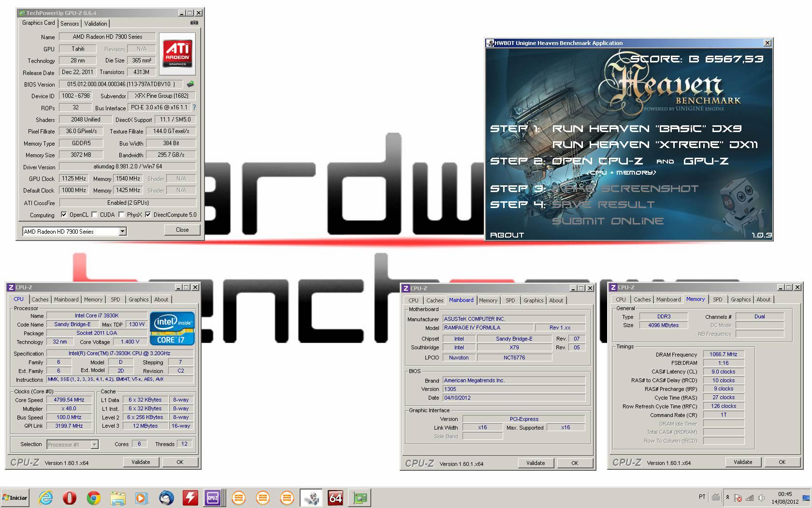Open Caches tab in CPU-Z CPU window
Screen dimensions: 812x508
[x=40, y=299]
